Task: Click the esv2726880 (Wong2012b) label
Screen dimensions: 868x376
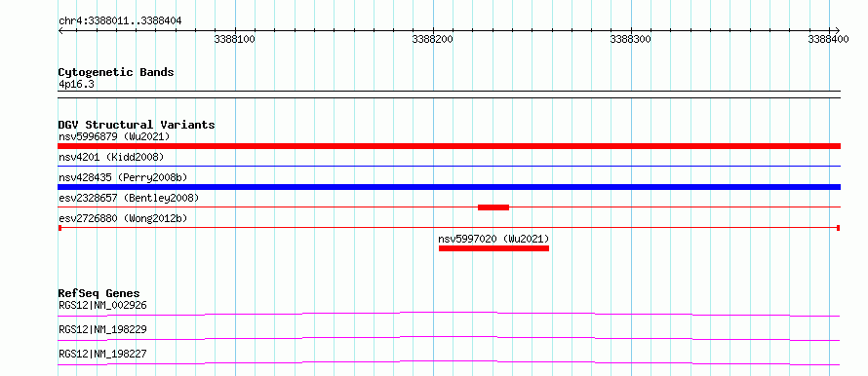Action: [123, 218]
